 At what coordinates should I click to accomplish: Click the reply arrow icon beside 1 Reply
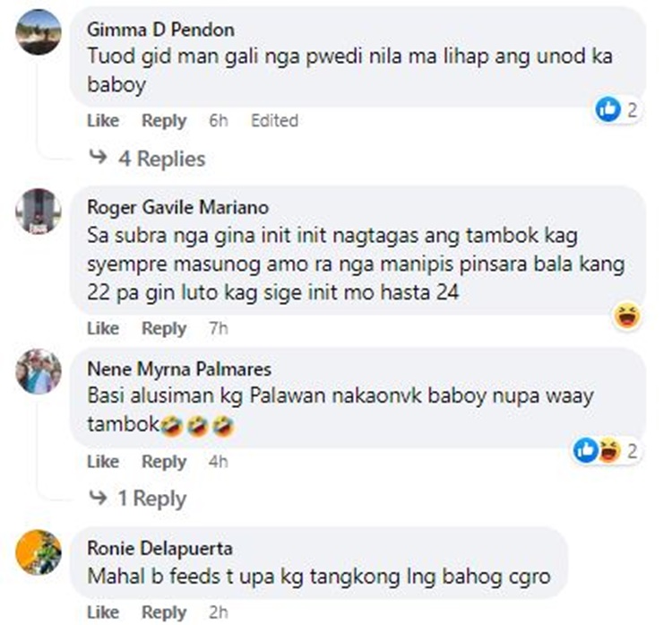[99, 498]
